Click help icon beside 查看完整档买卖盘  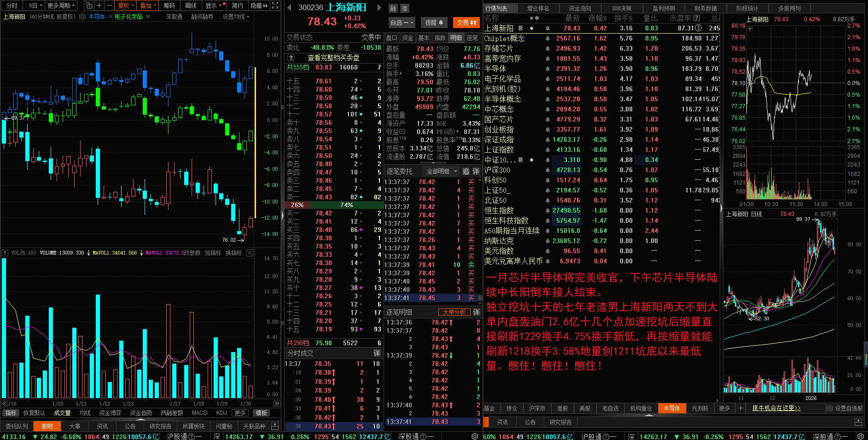291,58
